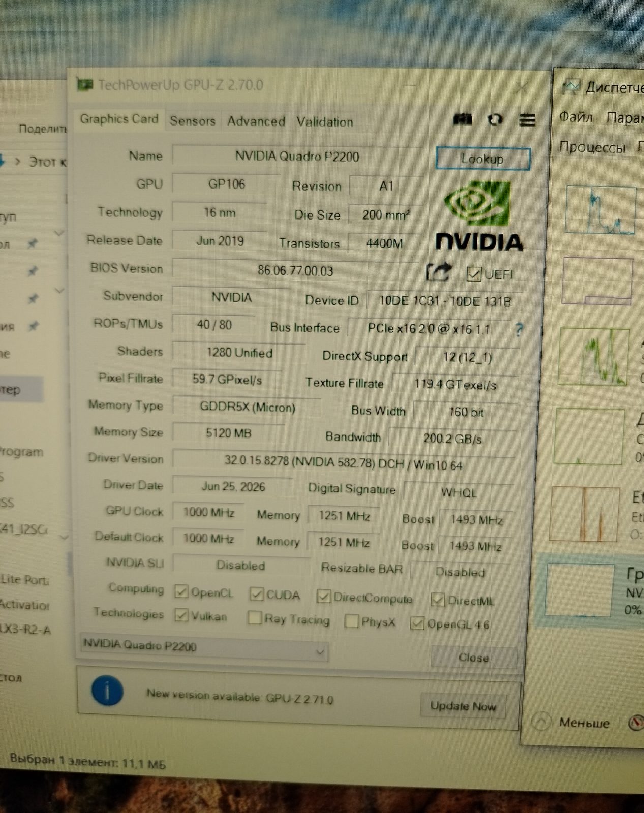Click the blue info icon in update bar
Image resolution: width=644 pixels, height=813 pixels.
(107, 691)
